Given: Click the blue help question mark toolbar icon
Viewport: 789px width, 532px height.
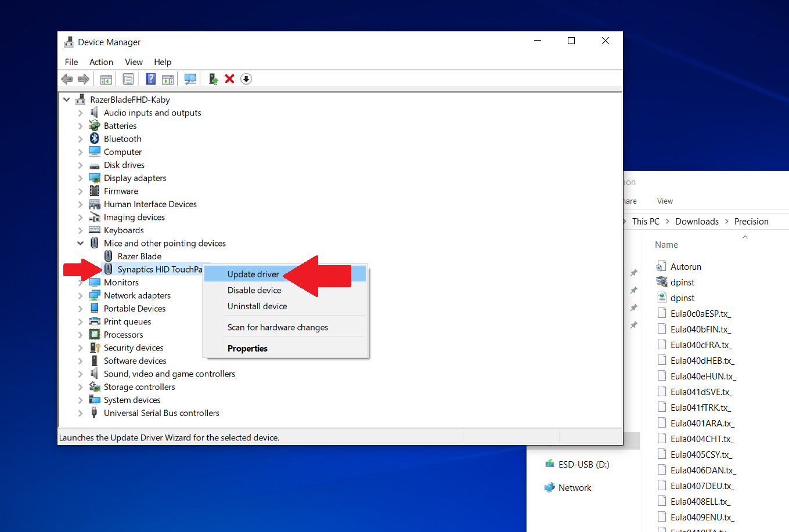Looking at the screenshot, I should coord(150,79).
